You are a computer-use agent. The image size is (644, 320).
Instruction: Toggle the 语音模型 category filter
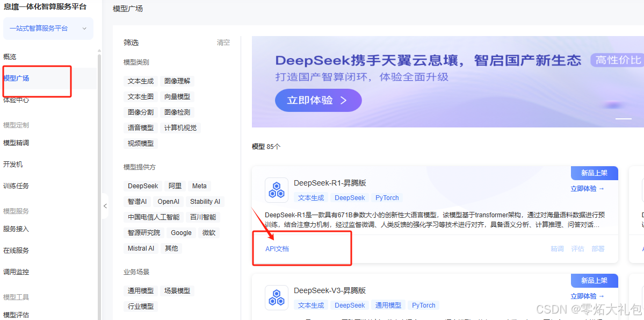pos(141,127)
